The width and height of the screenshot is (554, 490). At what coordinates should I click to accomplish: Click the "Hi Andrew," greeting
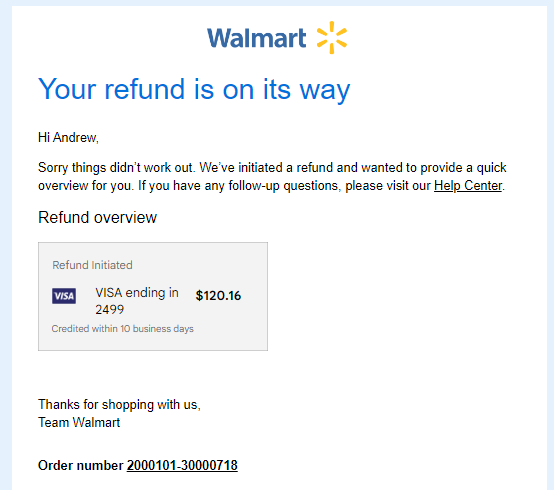(68, 138)
